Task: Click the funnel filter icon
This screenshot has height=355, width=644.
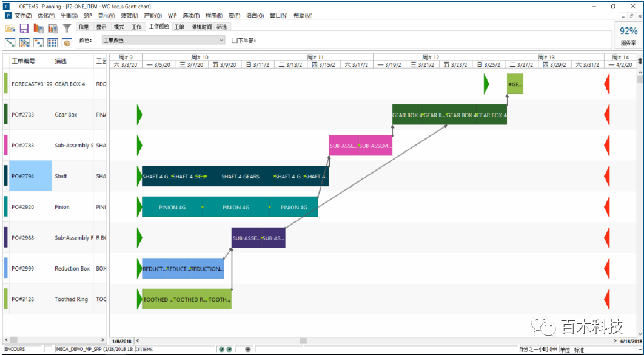Action: click(67, 29)
